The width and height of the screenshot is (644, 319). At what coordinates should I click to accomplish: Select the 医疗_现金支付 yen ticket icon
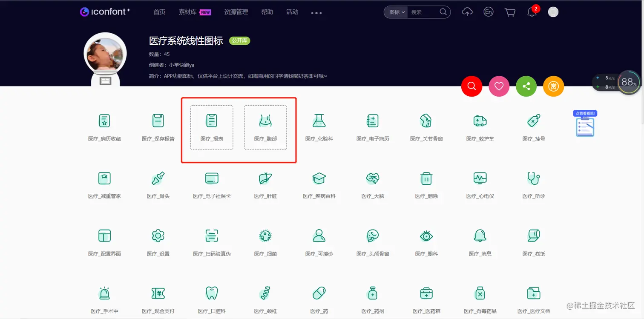tap(158, 293)
